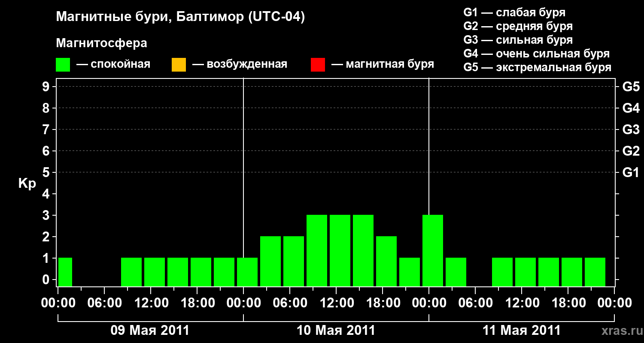Click the first narrow bar at 00:00 on 09 Мая
The width and height of the screenshot is (644, 343).
pos(65,272)
